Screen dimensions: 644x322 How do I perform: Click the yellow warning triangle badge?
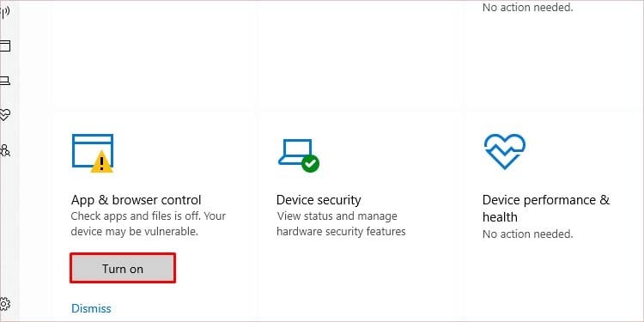(x=101, y=161)
